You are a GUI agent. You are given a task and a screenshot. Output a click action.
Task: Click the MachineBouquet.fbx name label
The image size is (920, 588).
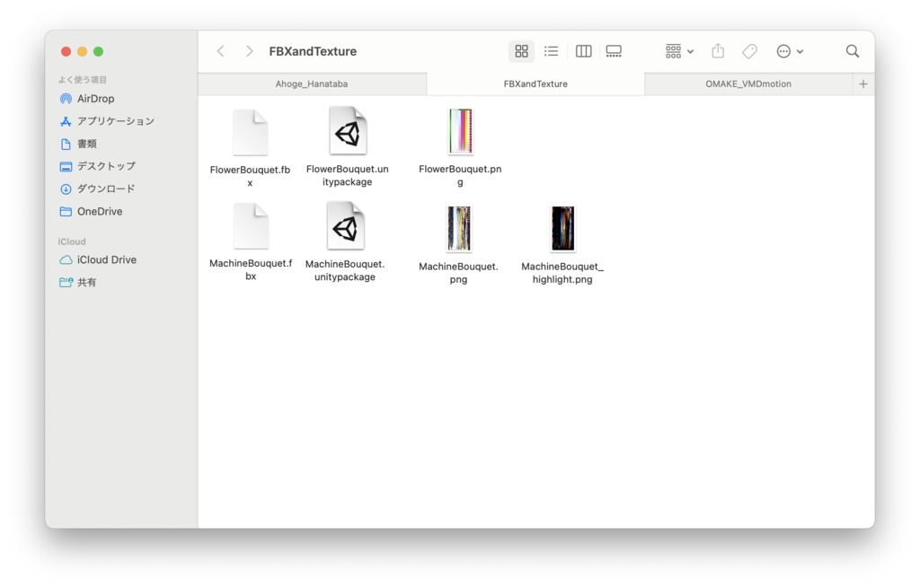251,269
